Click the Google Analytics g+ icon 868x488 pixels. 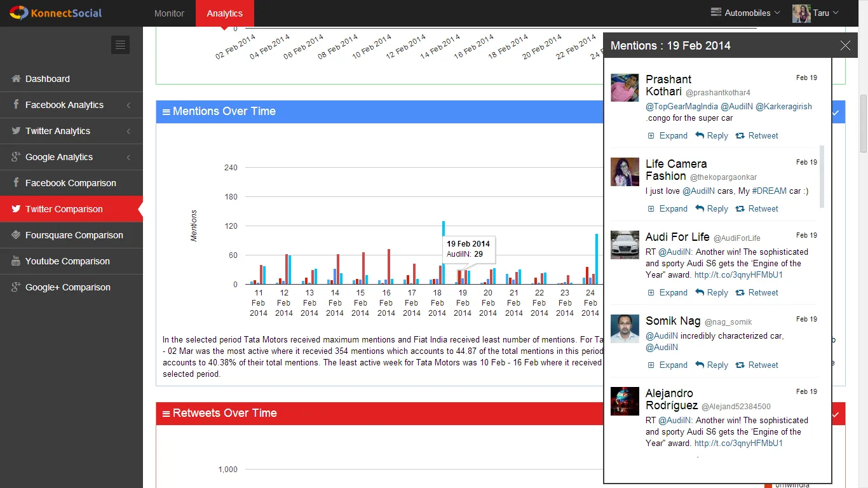tap(16, 157)
